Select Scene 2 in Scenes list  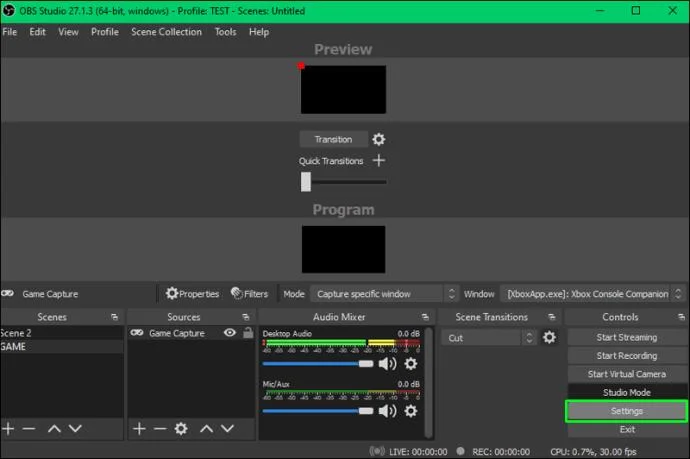click(x=62, y=333)
